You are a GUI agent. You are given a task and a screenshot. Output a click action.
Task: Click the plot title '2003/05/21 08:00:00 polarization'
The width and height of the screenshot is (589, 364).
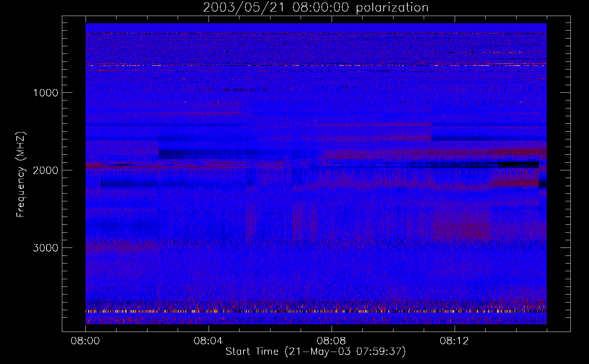tap(316, 8)
